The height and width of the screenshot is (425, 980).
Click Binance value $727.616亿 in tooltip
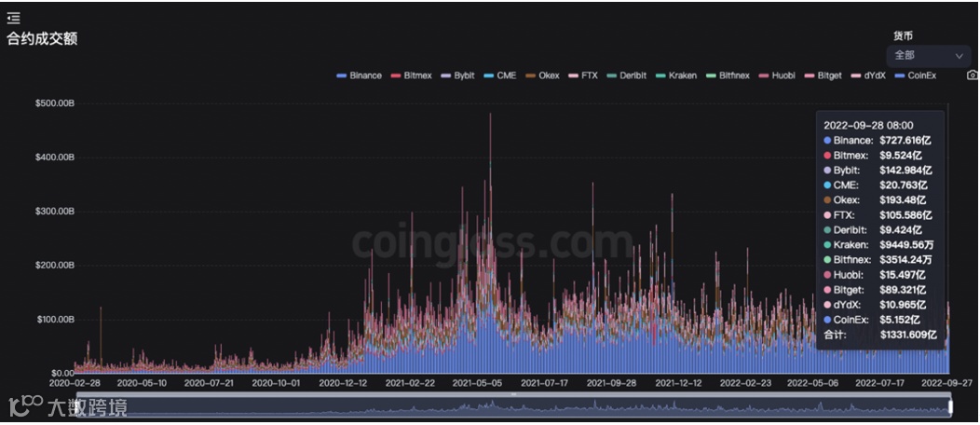tap(905, 141)
